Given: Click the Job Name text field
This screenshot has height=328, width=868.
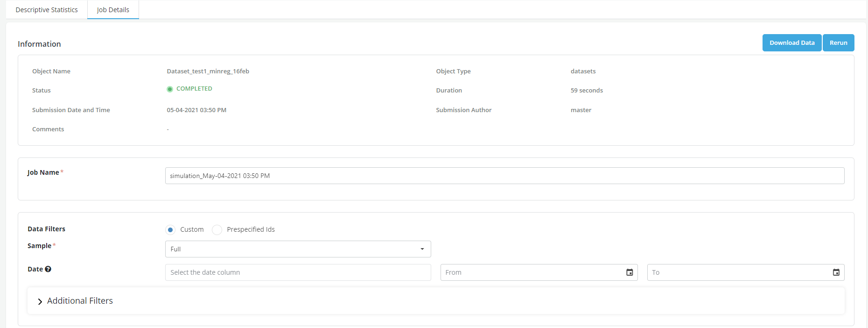Looking at the screenshot, I should coord(504,176).
